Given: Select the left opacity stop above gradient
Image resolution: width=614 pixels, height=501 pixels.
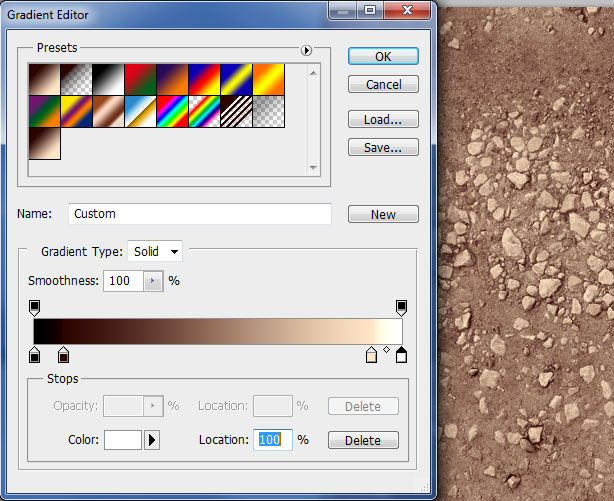Looking at the screenshot, I should 35,306.
